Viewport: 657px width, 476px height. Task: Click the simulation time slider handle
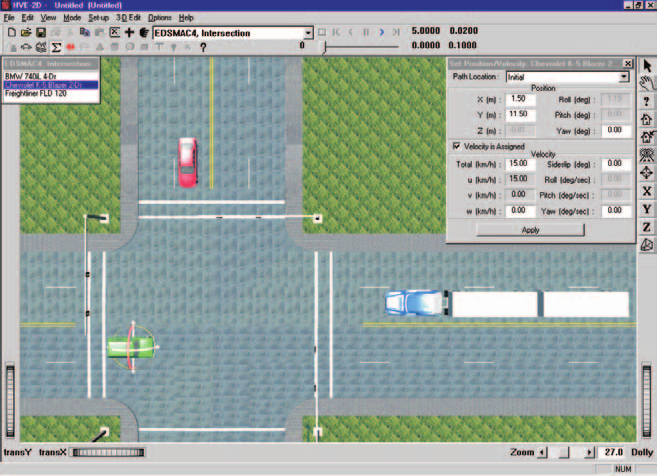324,48
